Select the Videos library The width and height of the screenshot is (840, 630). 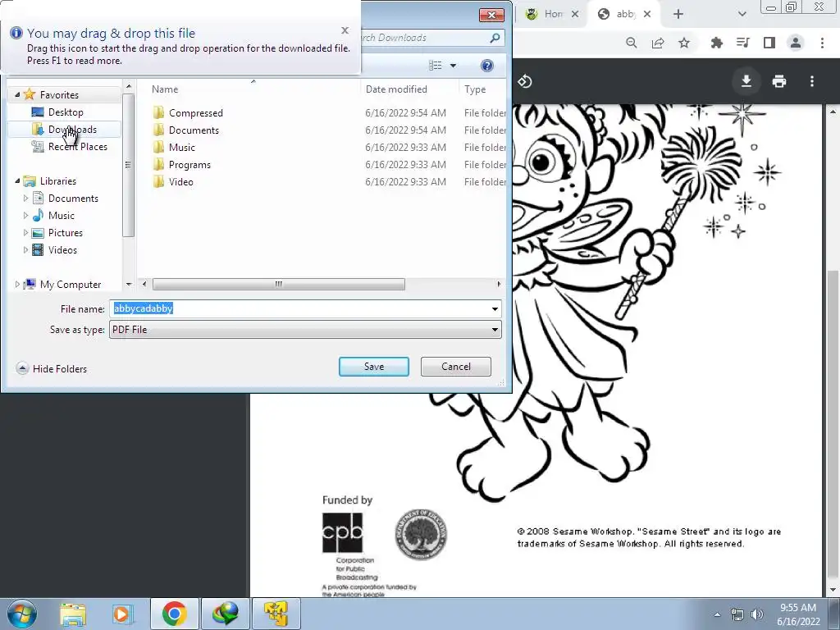coord(62,249)
